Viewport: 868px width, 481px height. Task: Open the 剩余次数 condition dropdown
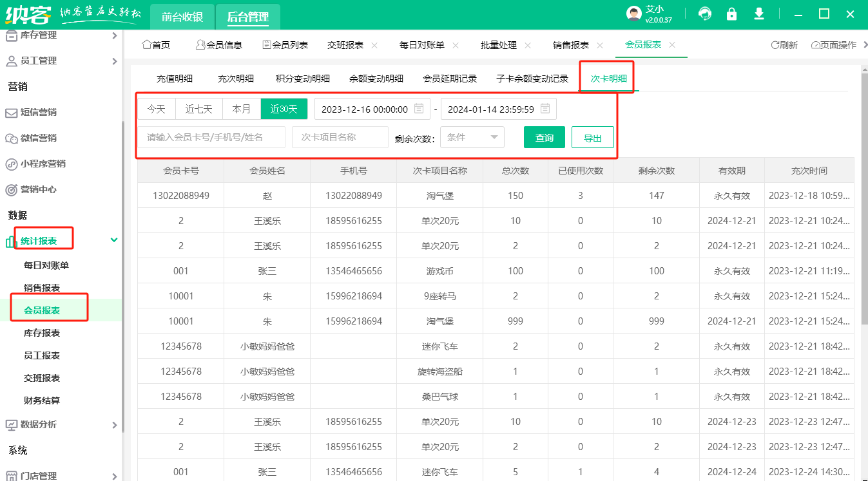point(472,137)
